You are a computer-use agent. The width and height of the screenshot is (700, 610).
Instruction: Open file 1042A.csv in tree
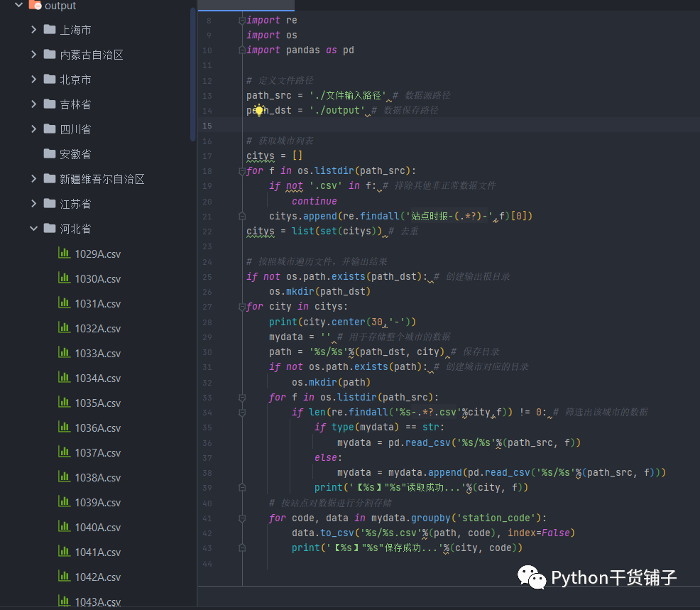pyautogui.click(x=98, y=577)
